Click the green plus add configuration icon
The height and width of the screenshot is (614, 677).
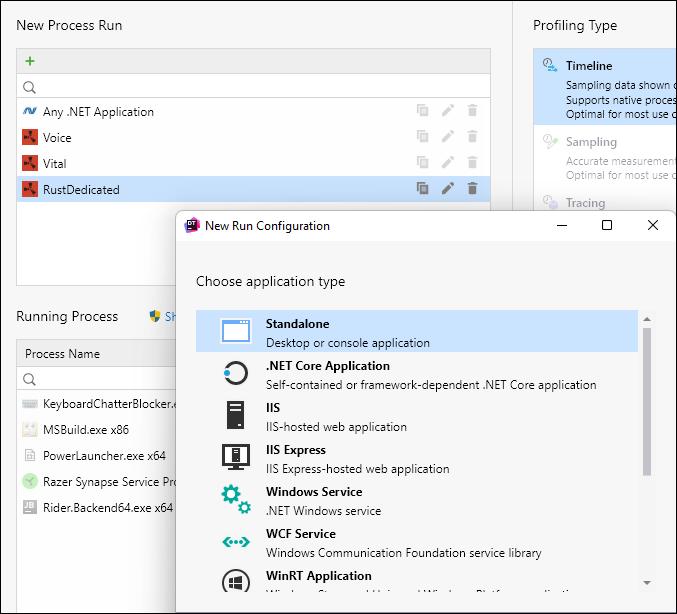tap(30, 61)
